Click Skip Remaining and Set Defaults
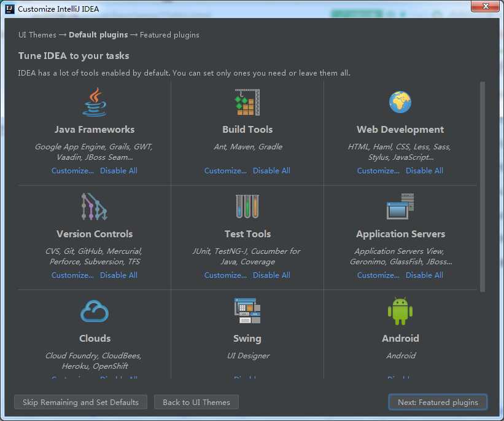Viewport: 504px width, 421px height. 80,403
